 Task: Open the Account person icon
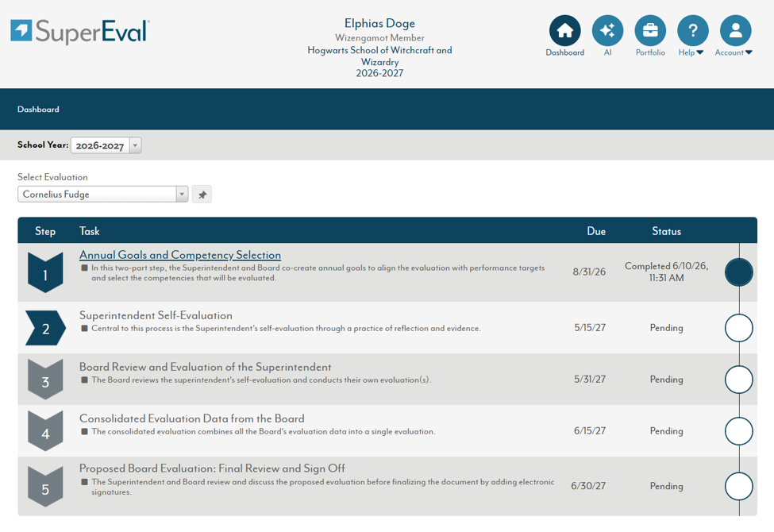[735, 31]
